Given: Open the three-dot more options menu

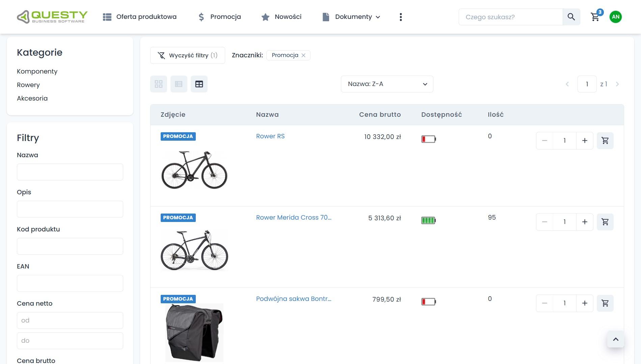Looking at the screenshot, I should 401,17.
